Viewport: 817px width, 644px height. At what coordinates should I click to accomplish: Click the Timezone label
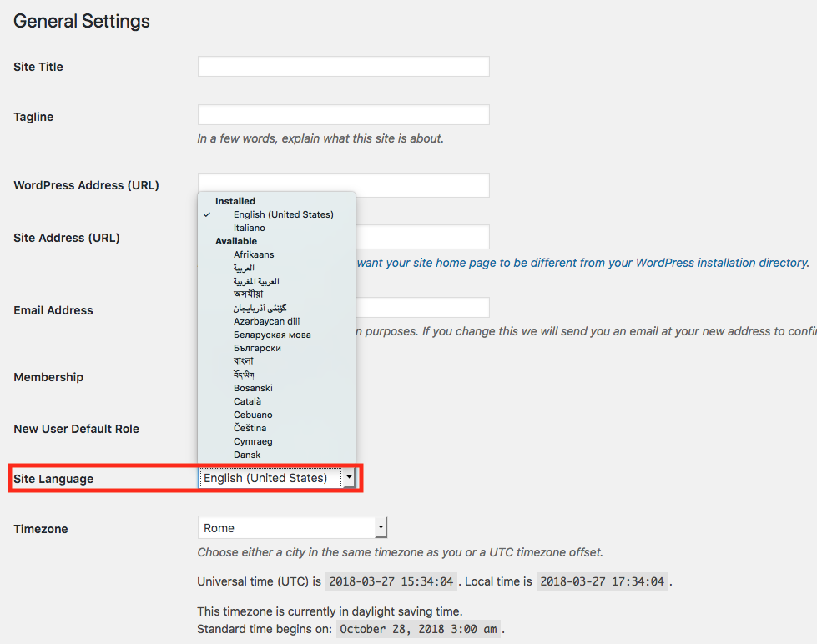(41, 529)
